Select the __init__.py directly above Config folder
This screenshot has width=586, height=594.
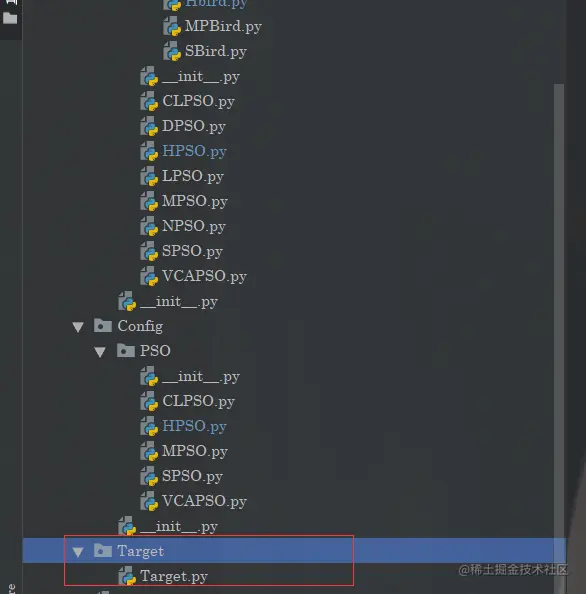click(x=179, y=302)
